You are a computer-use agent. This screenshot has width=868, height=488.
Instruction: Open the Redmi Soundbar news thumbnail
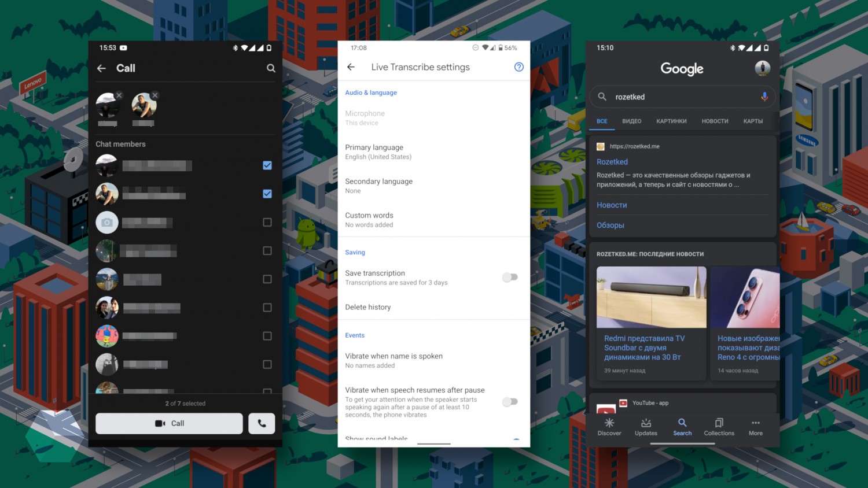[652, 297]
